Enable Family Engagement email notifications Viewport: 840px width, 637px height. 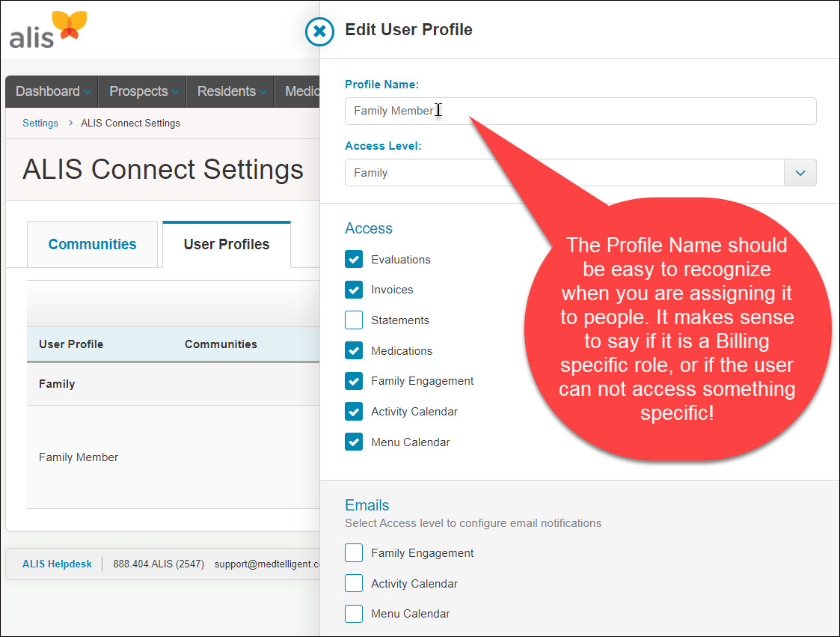click(x=354, y=553)
